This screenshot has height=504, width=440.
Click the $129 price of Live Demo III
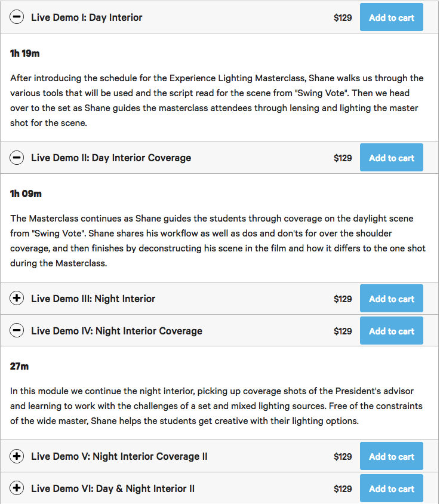(343, 299)
